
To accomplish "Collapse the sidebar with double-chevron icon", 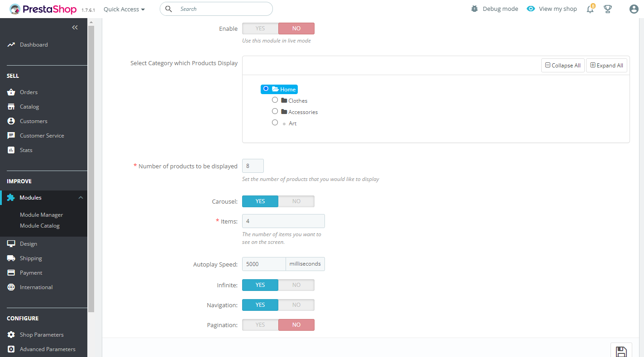I will pyautogui.click(x=75, y=28).
